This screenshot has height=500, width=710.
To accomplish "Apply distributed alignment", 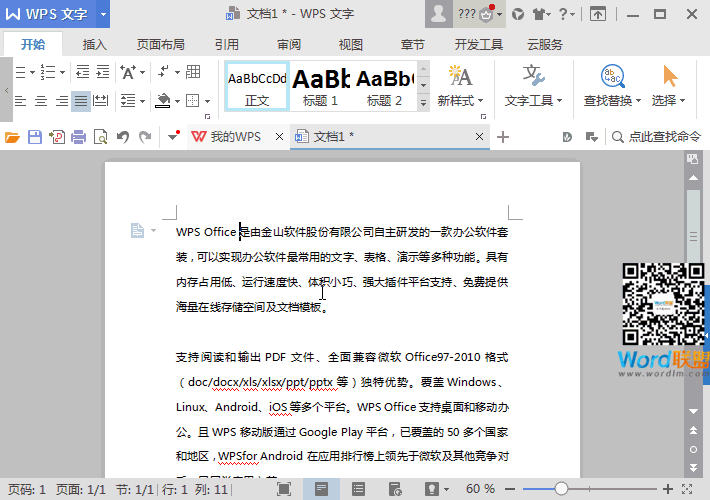I will (101, 101).
